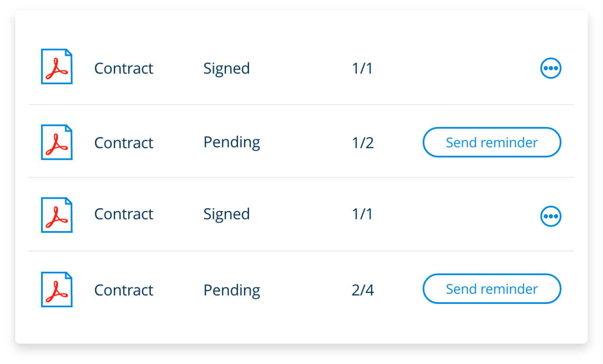603x364 pixels.
Task: Select the 1/2 progress count for the pending contract
Action: pos(363,142)
